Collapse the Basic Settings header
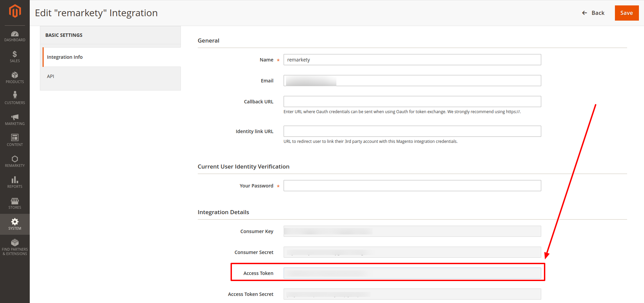Image resolution: width=644 pixels, height=303 pixels. click(110, 35)
